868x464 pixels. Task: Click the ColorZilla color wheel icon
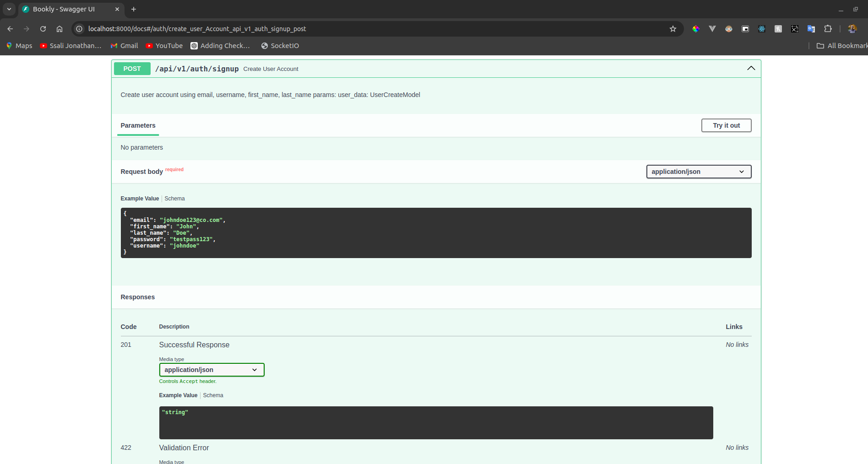696,29
